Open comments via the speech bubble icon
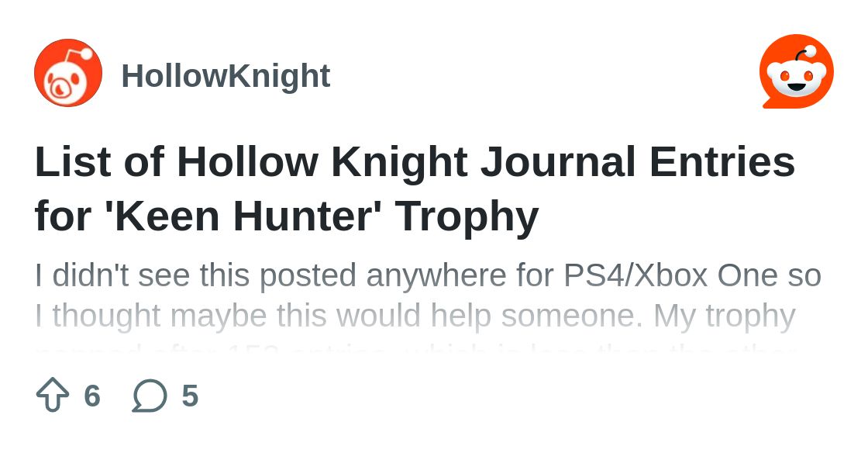 pyautogui.click(x=150, y=396)
